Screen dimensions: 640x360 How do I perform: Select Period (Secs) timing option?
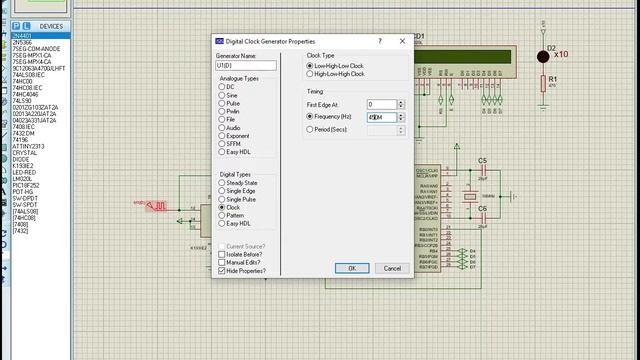point(310,129)
